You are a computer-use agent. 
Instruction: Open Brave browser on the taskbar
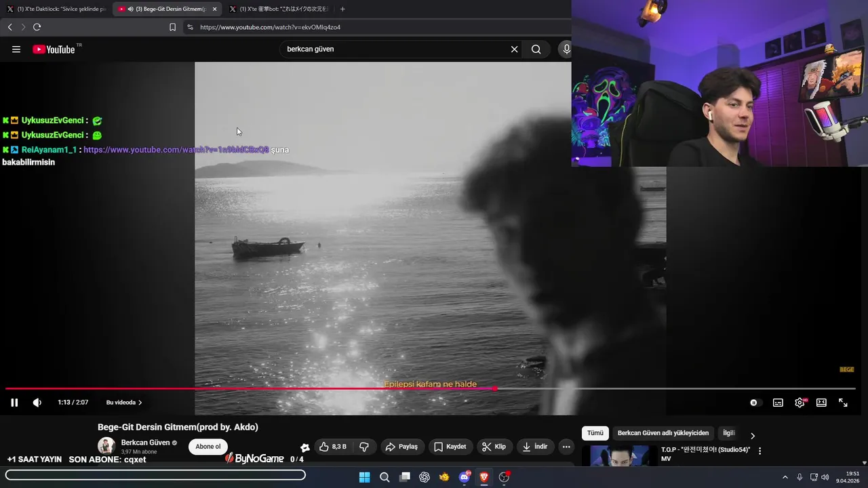point(484,477)
